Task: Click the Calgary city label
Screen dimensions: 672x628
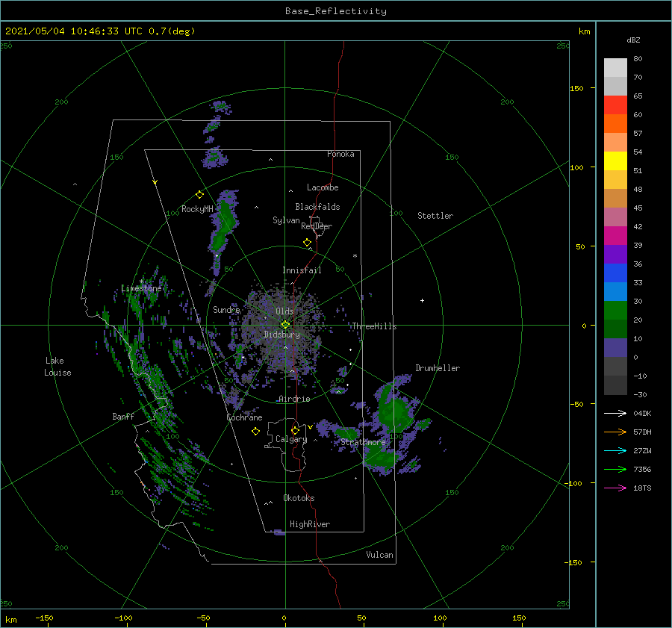Action: coord(291,439)
